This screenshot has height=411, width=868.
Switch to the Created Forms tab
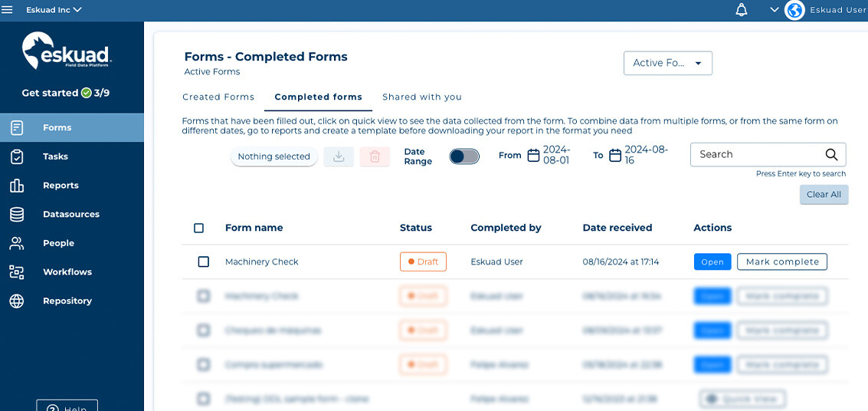(218, 97)
